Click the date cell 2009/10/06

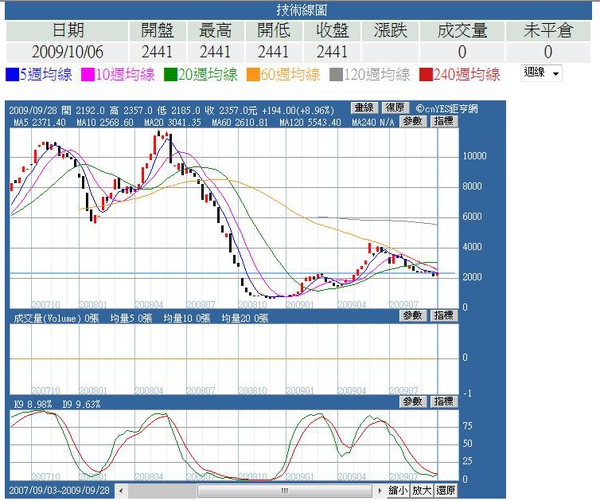coord(67,52)
